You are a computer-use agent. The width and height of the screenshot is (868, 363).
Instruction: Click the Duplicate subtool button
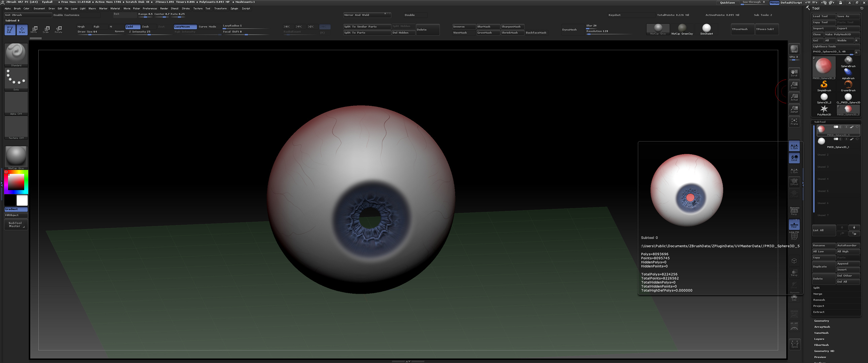click(824, 266)
